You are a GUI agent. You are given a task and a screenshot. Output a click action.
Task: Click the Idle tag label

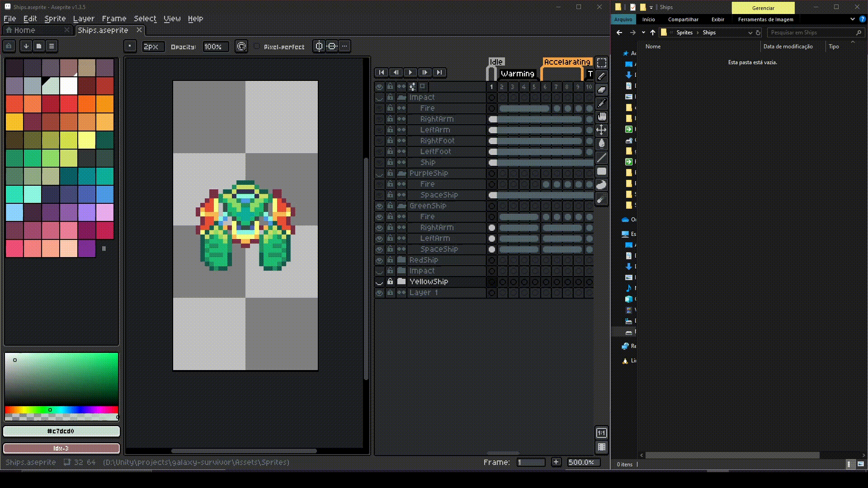click(496, 62)
